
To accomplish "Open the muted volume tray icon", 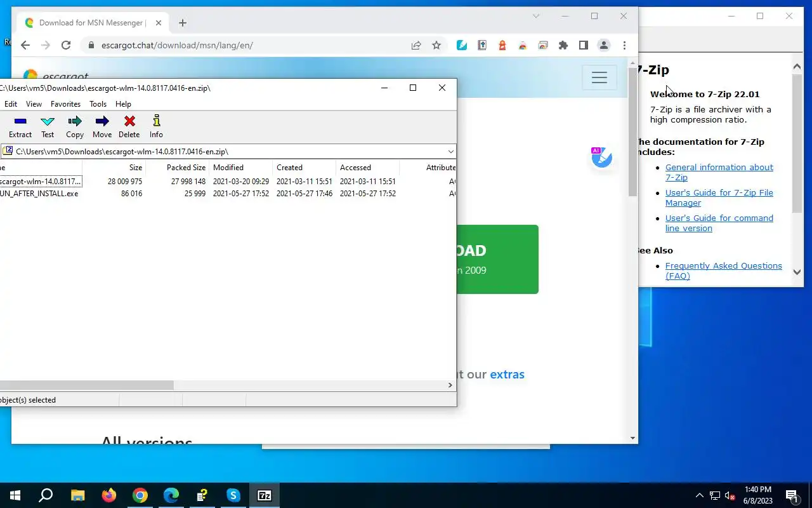I will pos(730,495).
